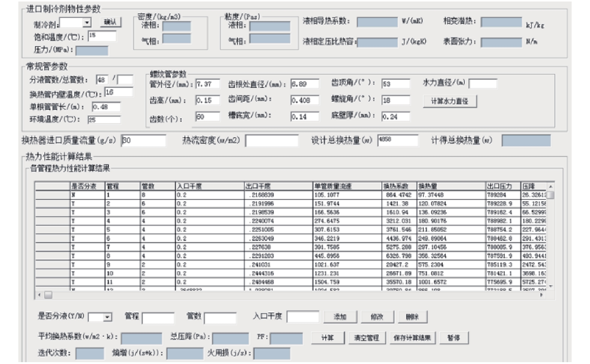Click the 确认 confirm button

click(110, 22)
